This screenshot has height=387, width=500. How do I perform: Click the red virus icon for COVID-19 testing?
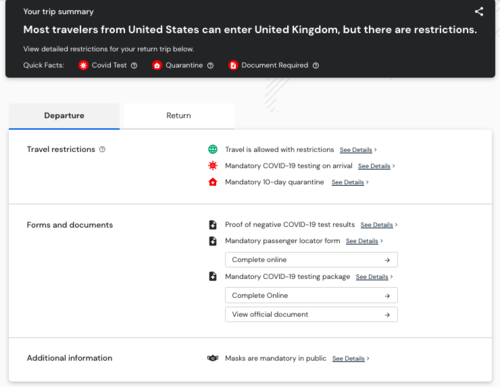213,166
